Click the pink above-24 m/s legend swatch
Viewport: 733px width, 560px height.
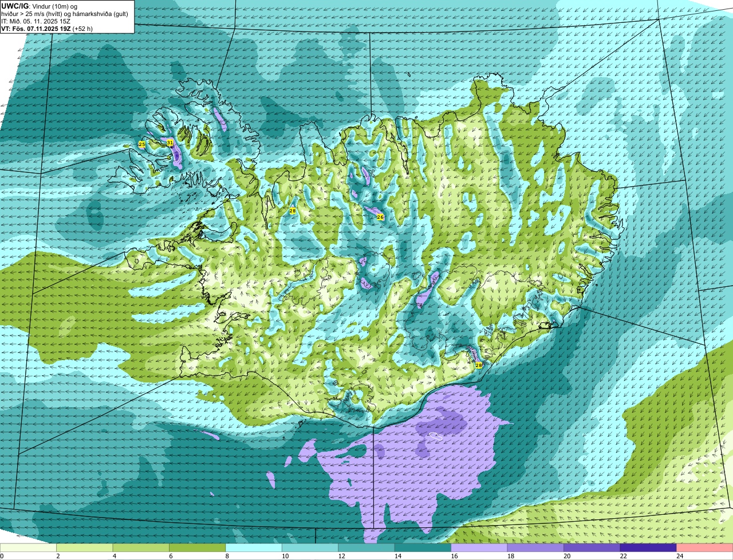[x=705, y=548]
